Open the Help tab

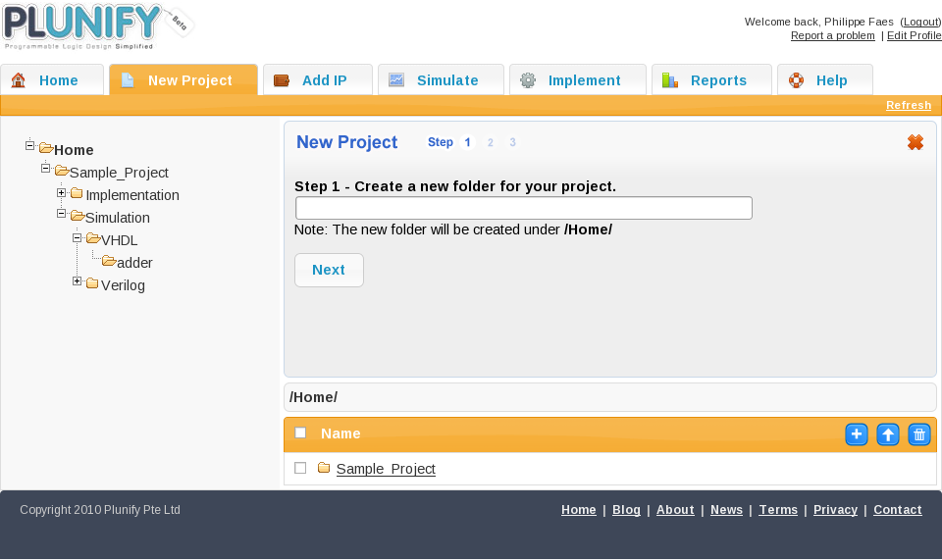(x=825, y=79)
